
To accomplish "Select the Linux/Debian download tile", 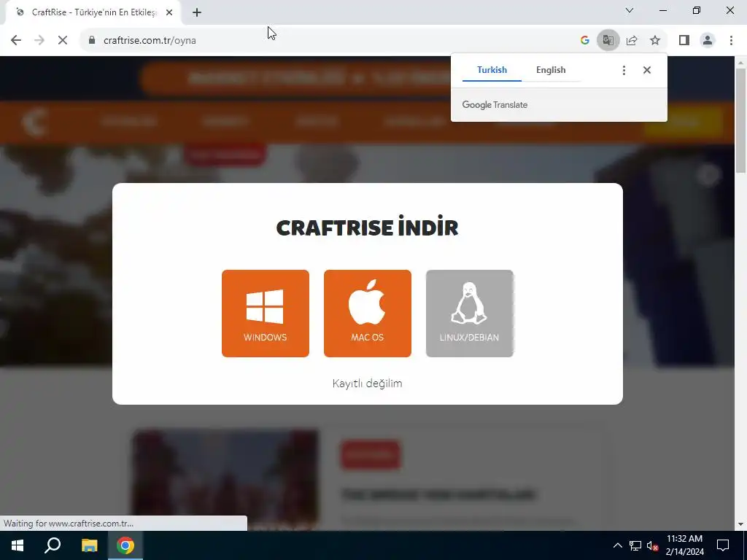I will 469,314.
